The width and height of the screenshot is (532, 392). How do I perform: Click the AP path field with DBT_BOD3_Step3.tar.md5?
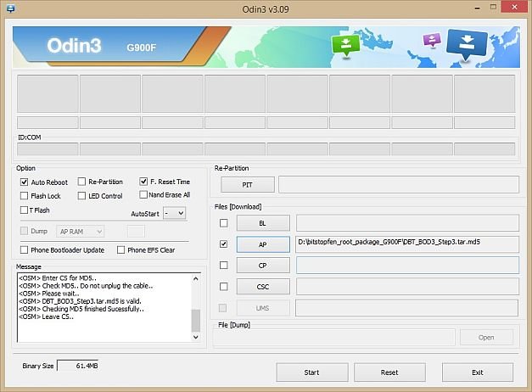pos(407,244)
